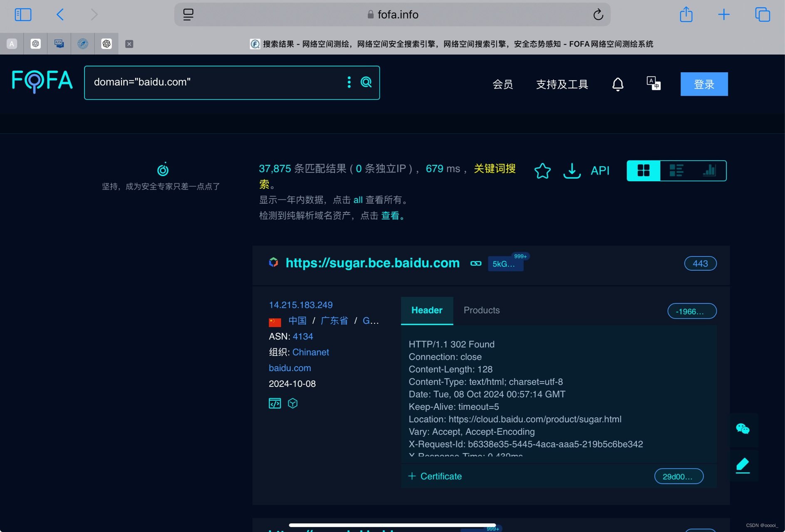Click the -1966... hash badge

tap(692, 311)
